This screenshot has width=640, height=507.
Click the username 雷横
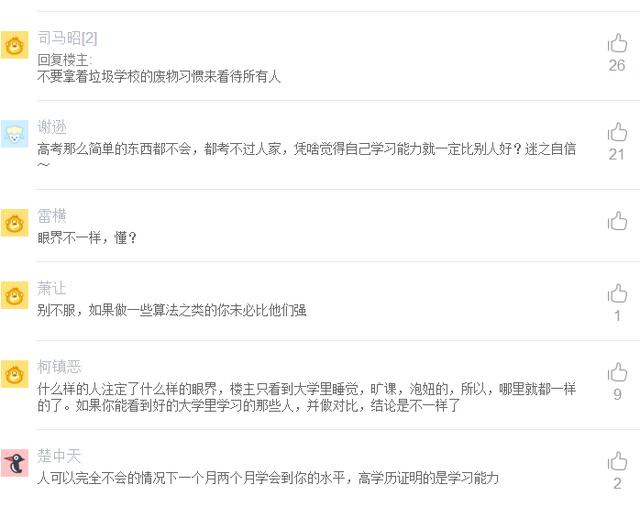point(52,216)
